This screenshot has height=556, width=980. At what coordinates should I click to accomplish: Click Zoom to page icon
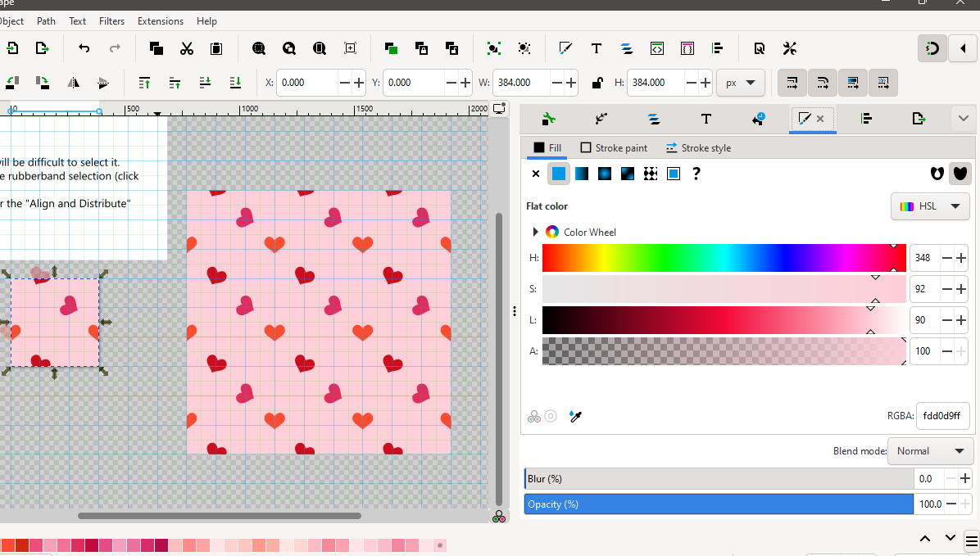[320, 48]
